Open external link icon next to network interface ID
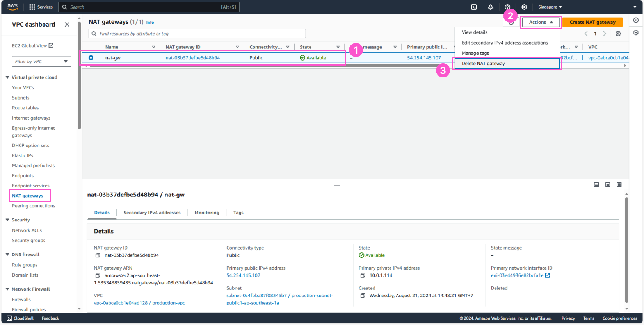644x325 pixels. (548, 275)
